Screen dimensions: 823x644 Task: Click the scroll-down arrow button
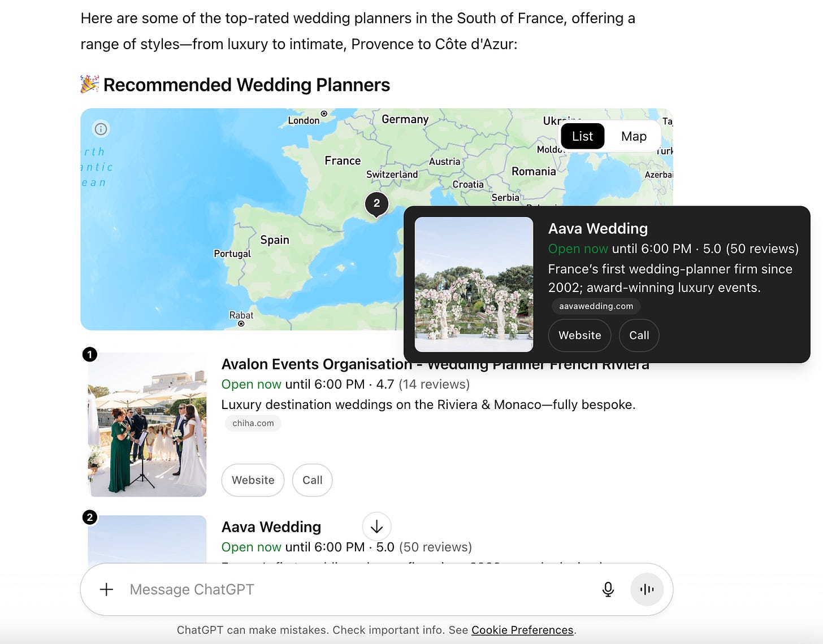(376, 526)
